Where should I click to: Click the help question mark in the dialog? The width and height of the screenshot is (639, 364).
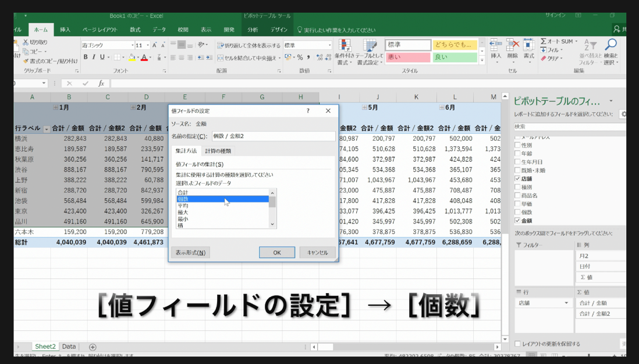pyautogui.click(x=308, y=110)
